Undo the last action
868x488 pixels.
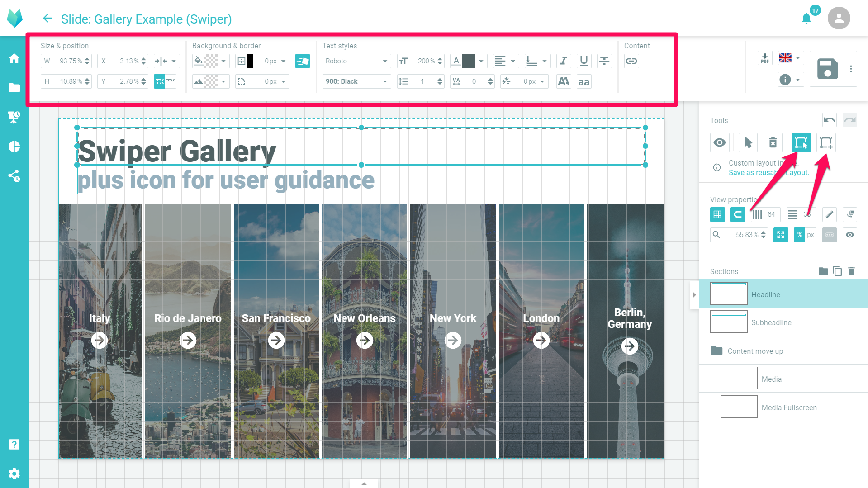[830, 120]
